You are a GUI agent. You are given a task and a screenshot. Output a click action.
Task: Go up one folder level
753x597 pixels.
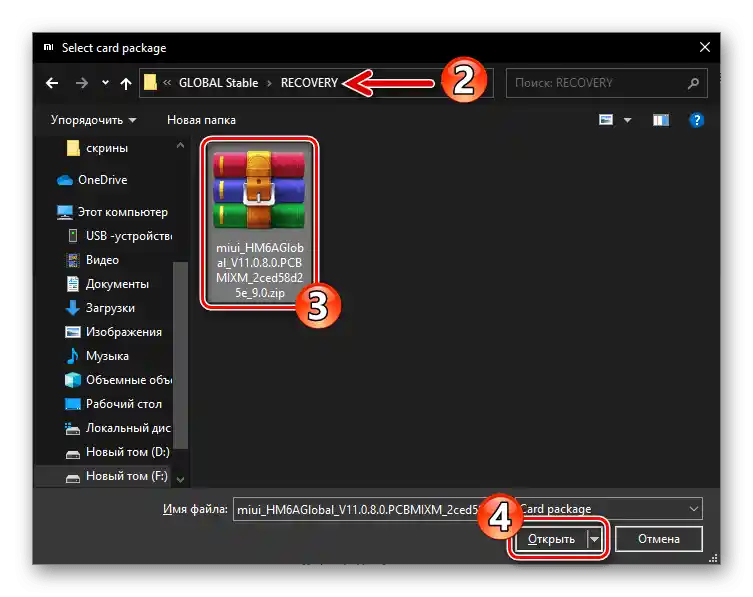126,84
